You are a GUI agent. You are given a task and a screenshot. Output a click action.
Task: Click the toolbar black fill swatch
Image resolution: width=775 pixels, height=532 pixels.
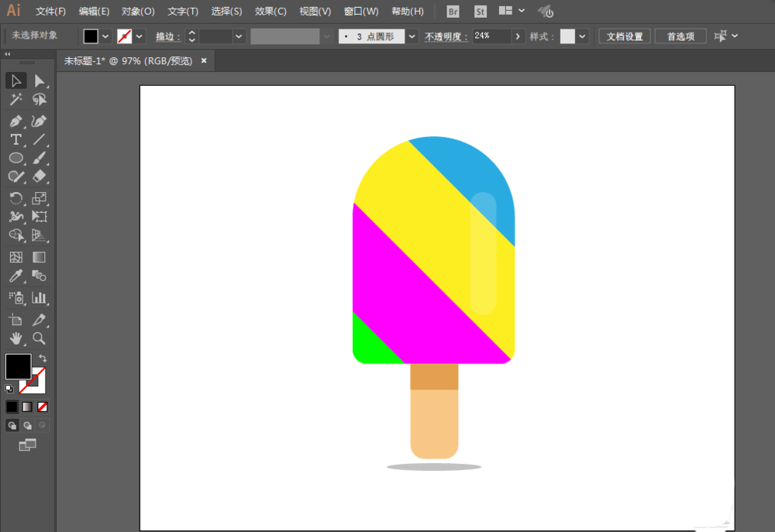click(x=19, y=366)
